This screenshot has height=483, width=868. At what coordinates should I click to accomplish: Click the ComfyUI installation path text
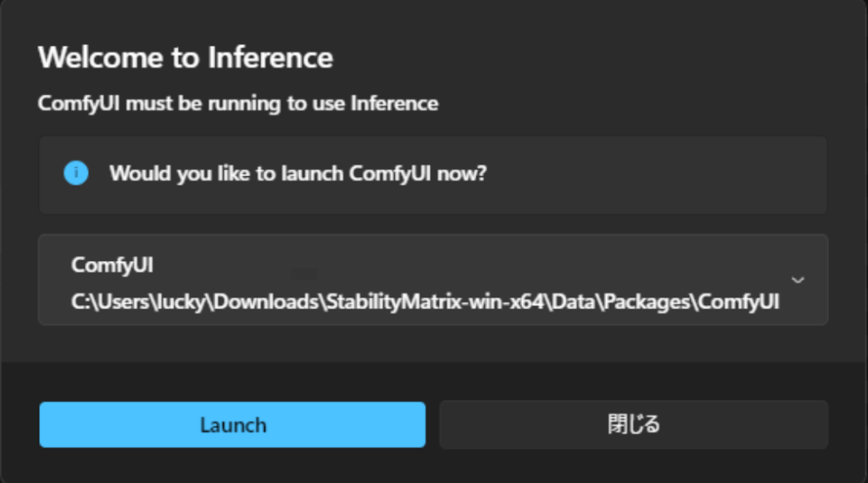[425, 303]
